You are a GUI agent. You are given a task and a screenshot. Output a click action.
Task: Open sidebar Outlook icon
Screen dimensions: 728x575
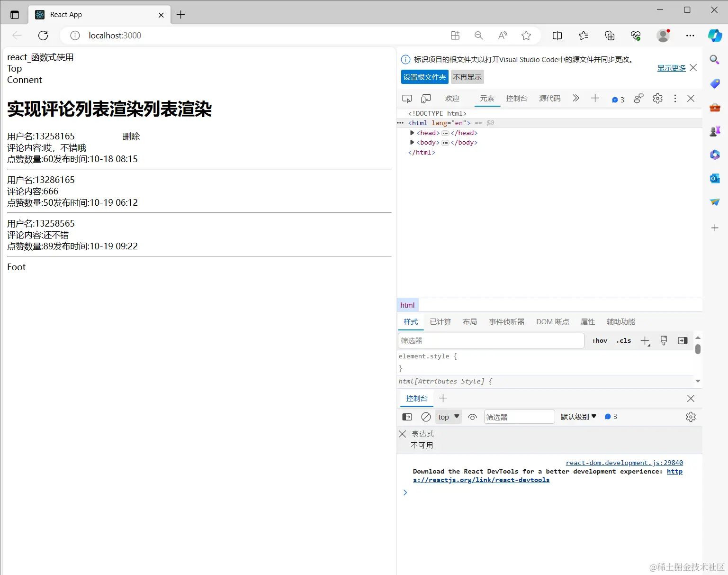[x=715, y=178]
